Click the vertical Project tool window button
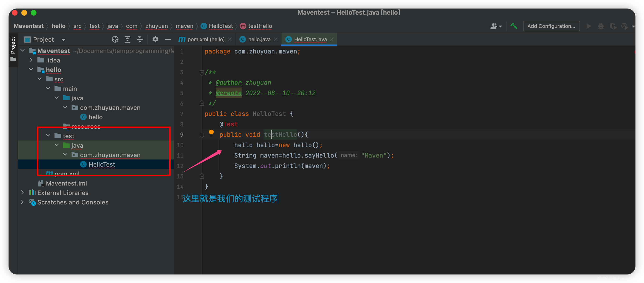 (13, 45)
